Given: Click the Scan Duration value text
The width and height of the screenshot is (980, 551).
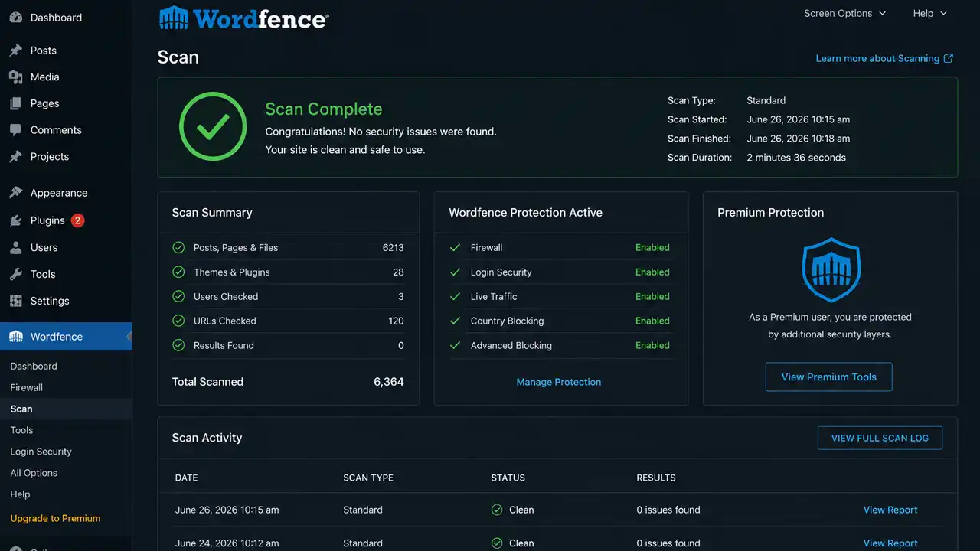Looking at the screenshot, I should (x=796, y=158).
